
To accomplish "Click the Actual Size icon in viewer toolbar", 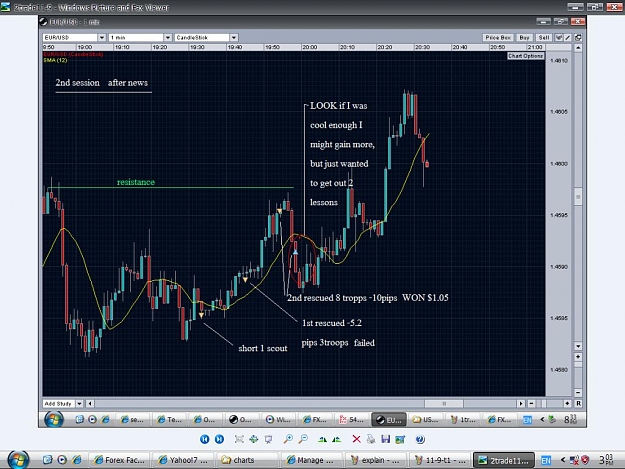I will [x=254, y=439].
